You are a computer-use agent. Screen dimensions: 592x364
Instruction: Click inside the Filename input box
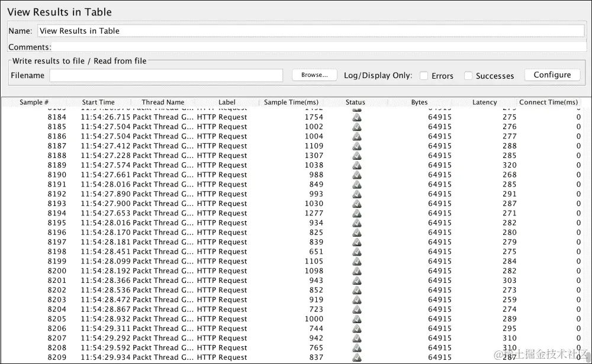click(166, 75)
